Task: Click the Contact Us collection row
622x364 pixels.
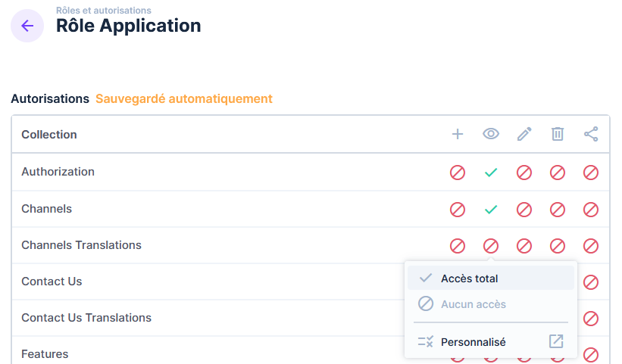Action: pos(52,282)
